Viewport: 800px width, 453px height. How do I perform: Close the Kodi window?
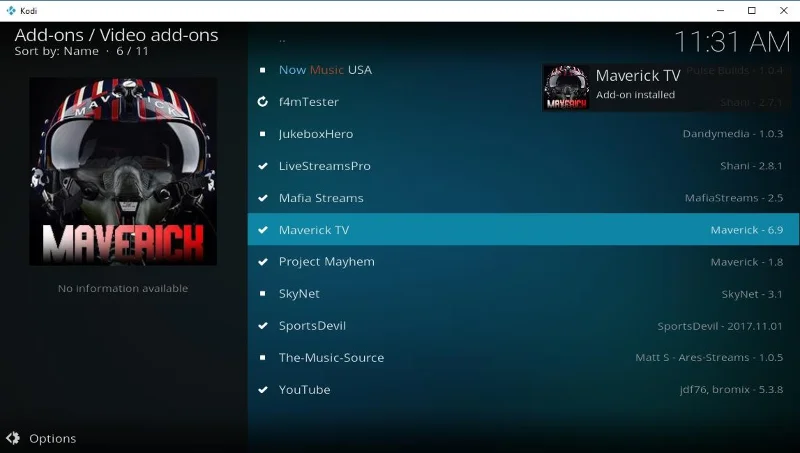784,10
